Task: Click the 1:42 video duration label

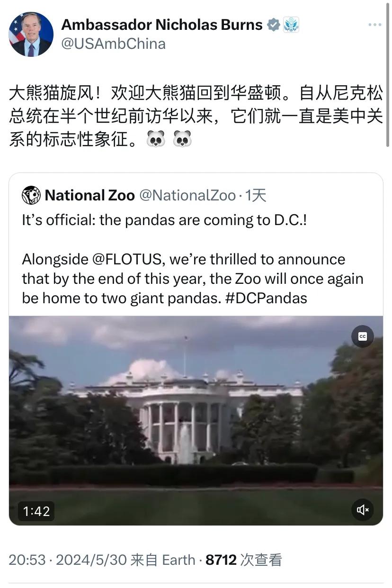Action: [36, 511]
